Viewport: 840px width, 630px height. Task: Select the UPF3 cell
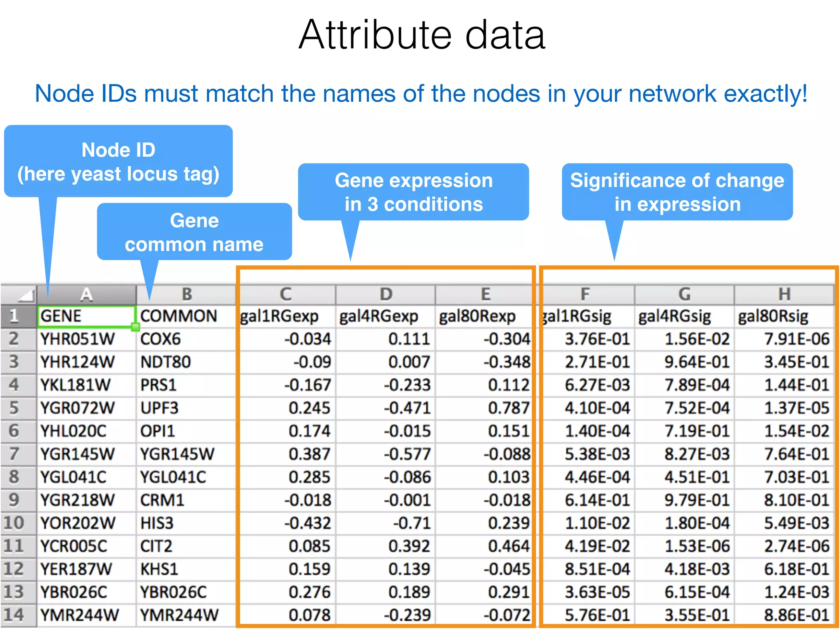click(187, 408)
